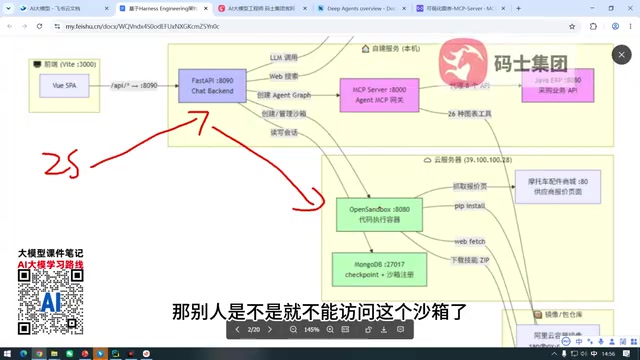Switch to AI大模型工程师 码士集团 tab
Viewport: 640px width, 360px height.
click(x=261, y=8)
